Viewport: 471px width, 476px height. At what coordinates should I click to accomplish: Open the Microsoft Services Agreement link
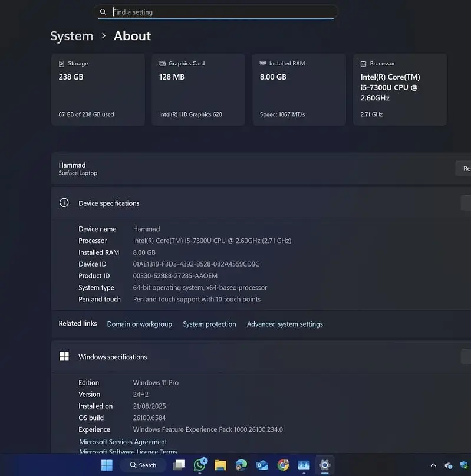coord(123,442)
